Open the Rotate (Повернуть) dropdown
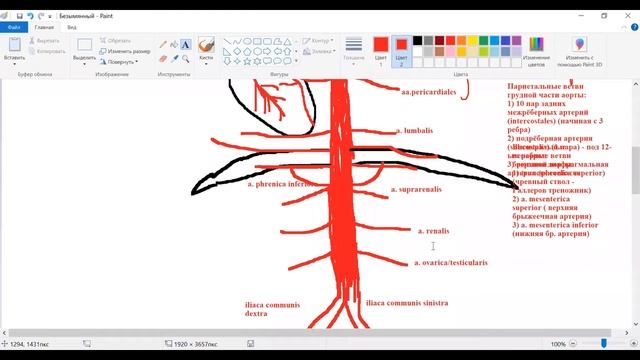The height and width of the screenshot is (360, 640). click(119, 62)
